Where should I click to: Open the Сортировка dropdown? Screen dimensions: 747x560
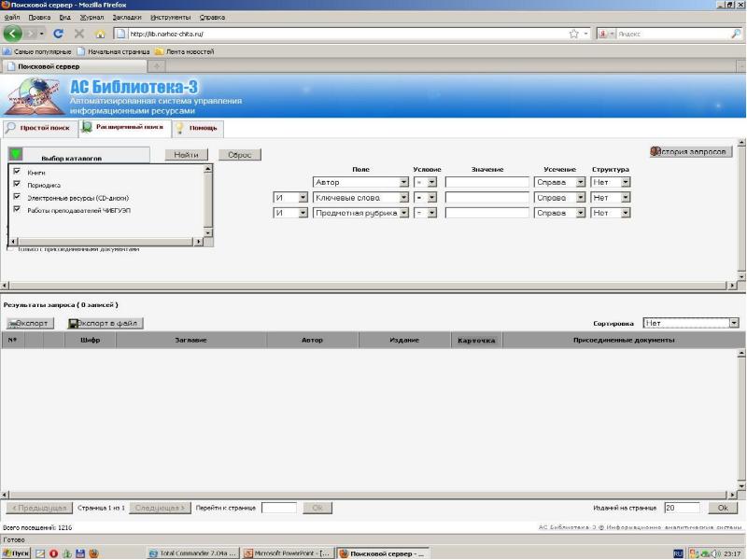pos(690,323)
